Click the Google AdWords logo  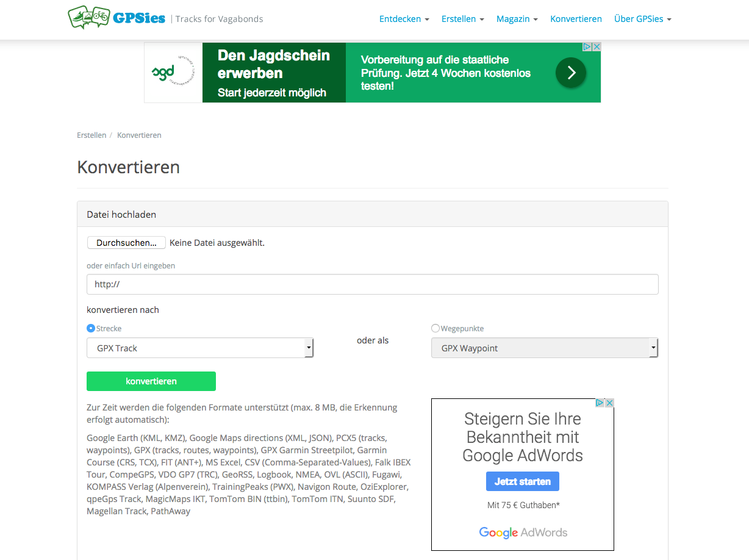pyautogui.click(x=523, y=533)
